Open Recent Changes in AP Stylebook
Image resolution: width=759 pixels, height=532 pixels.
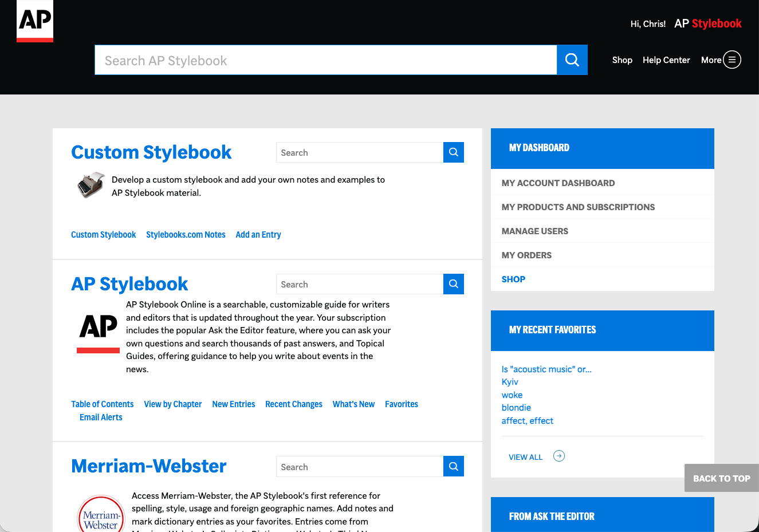(x=293, y=404)
